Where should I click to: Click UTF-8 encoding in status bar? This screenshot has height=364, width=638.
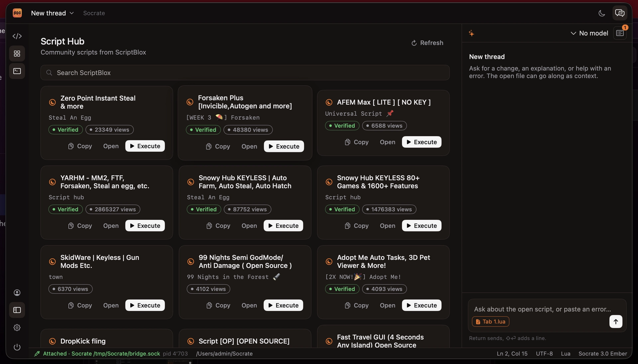pos(544,354)
